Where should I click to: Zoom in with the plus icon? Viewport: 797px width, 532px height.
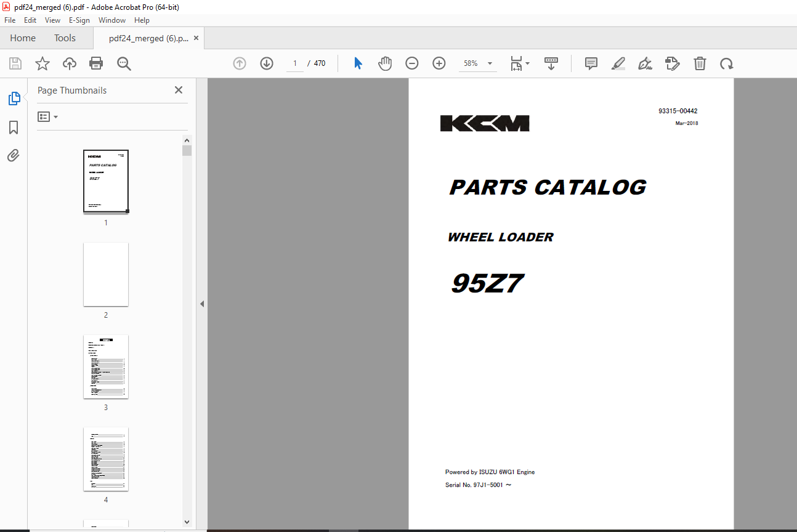point(439,63)
